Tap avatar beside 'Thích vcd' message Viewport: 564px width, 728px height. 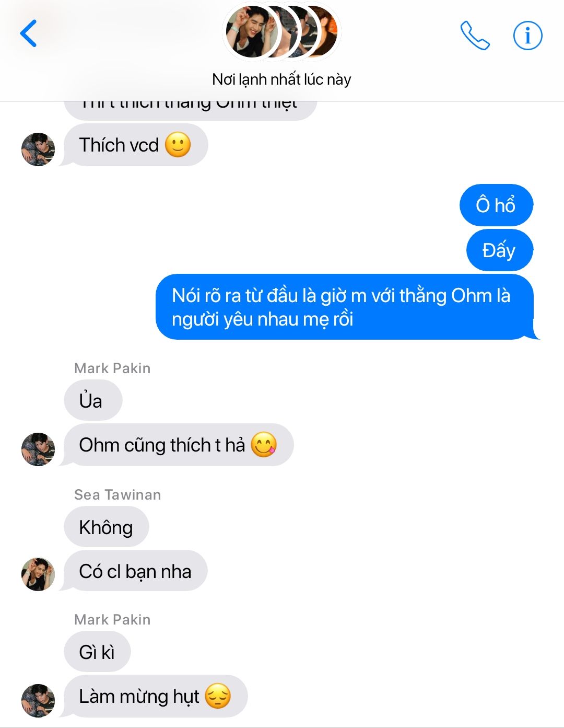(x=38, y=149)
